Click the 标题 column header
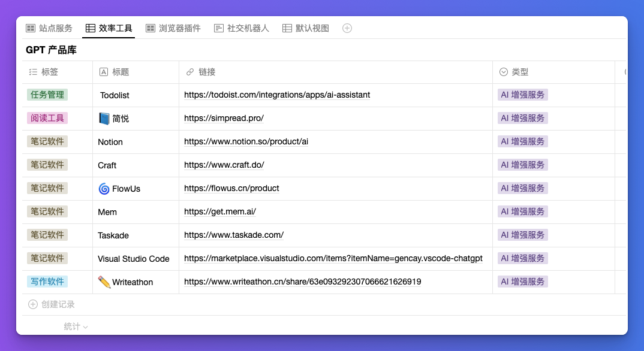644x351 pixels. point(136,72)
